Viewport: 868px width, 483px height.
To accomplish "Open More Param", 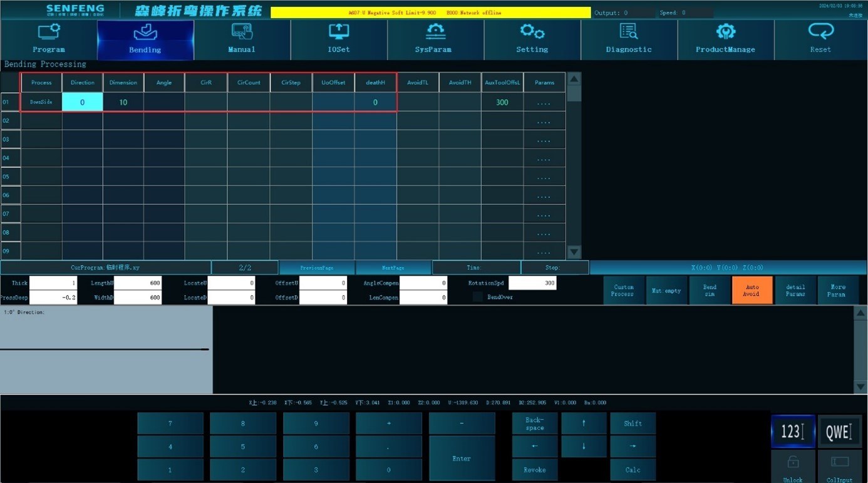I will [x=838, y=290].
